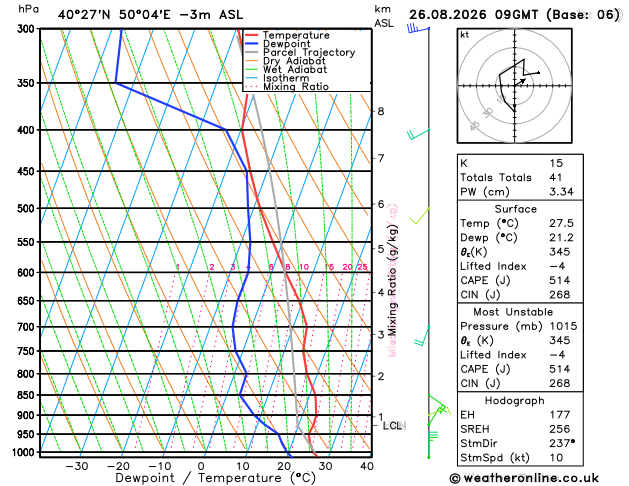Click the −10 temperature axis label

coord(159,466)
